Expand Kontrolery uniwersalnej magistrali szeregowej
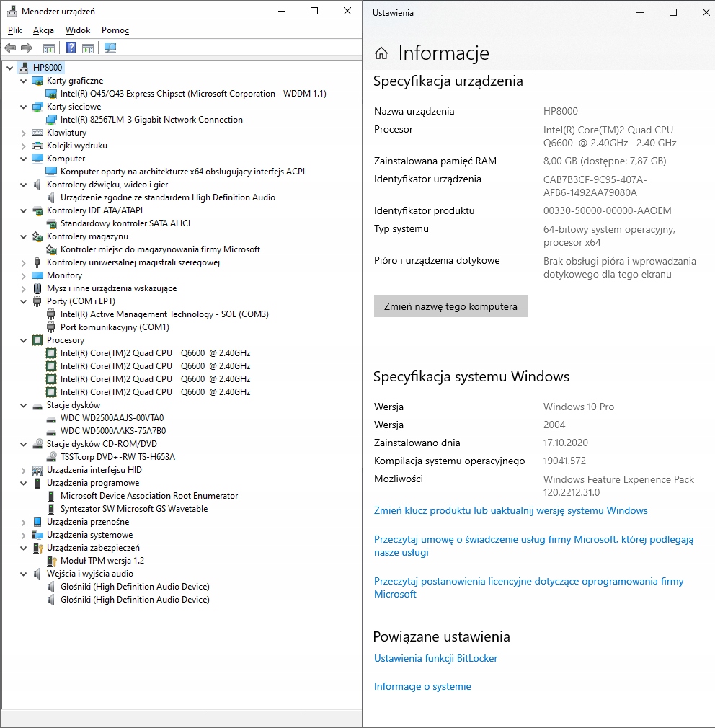 [23, 262]
